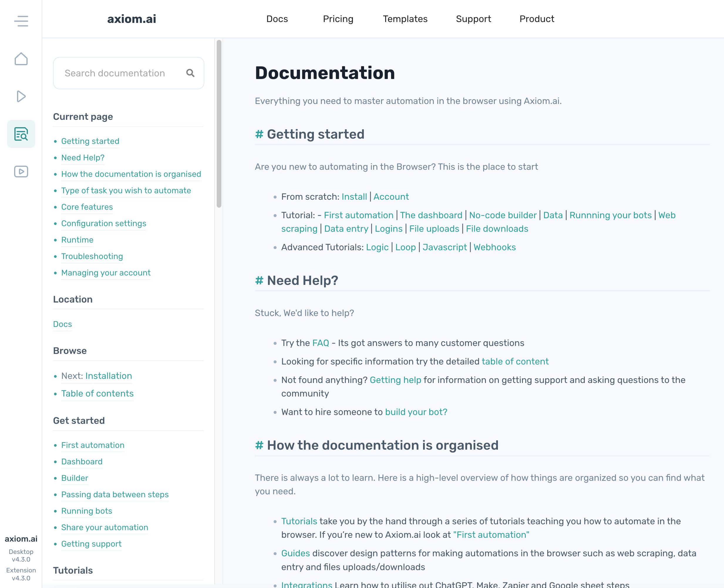Open the Getting support sidebar link
Screen dimensions: 724x588
point(91,544)
